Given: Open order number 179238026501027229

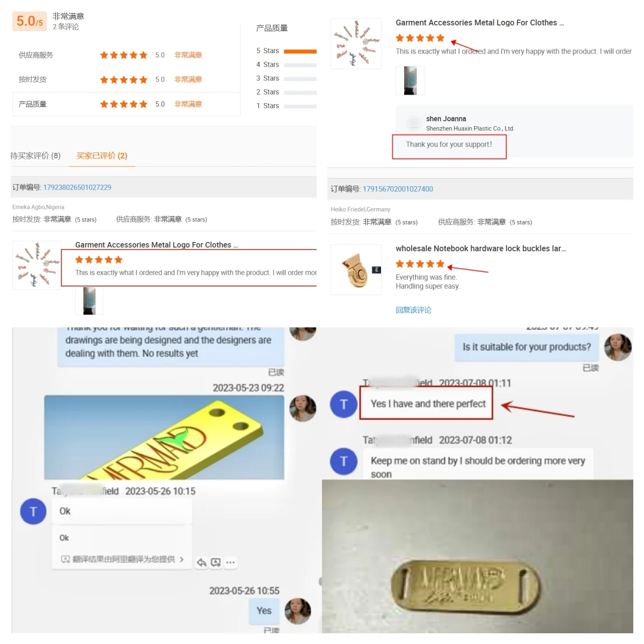Looking at the screenshot, I should pyautogui.click(x=77, y=187).
